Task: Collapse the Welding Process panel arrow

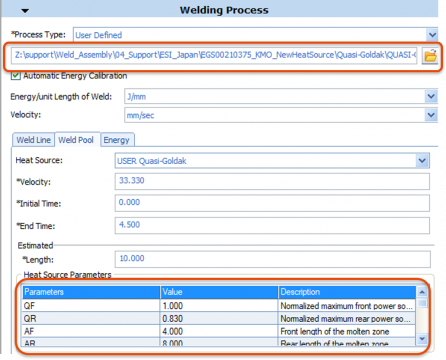Action: [25, 11]
